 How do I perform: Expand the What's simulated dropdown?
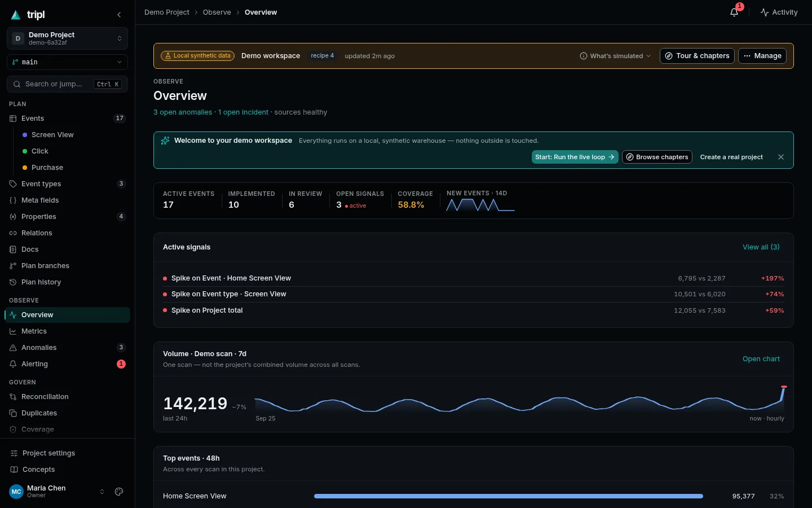pyautogui.click(x=615, y=56)
